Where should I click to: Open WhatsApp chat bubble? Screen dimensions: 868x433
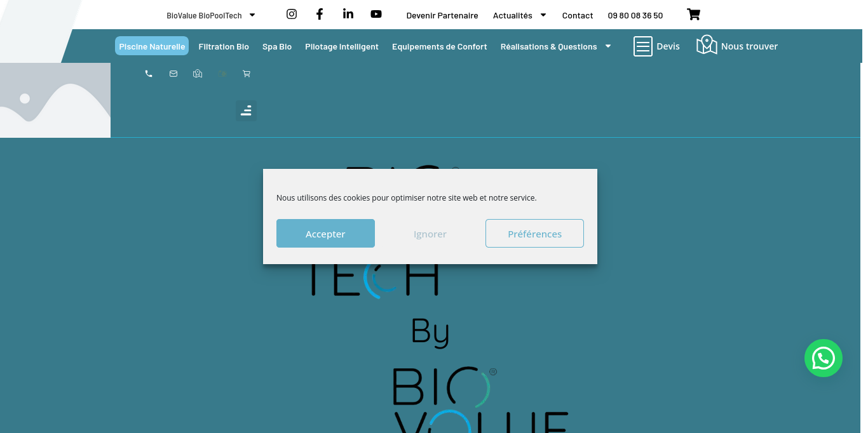824,358
